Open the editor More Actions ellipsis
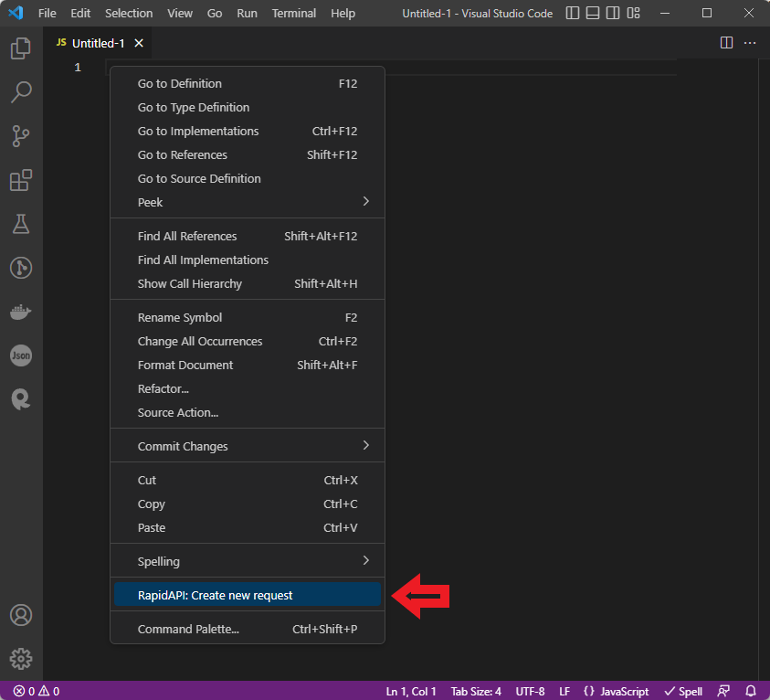The image size is (770, 700). pos(750,43)
